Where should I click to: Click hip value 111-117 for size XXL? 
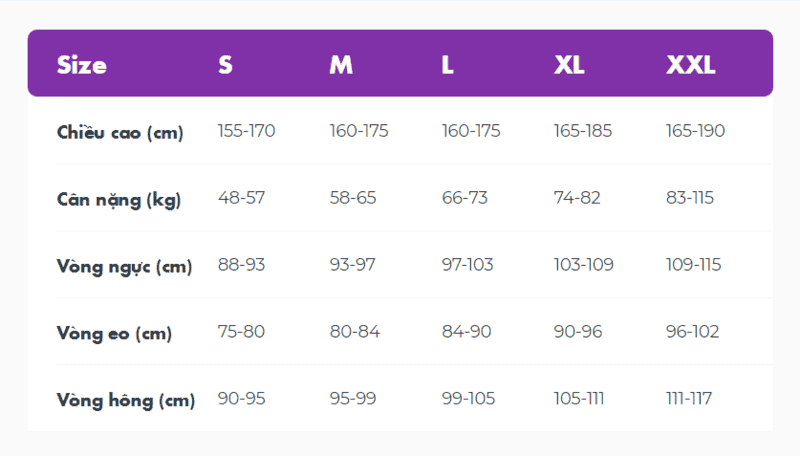pos(689,399)
